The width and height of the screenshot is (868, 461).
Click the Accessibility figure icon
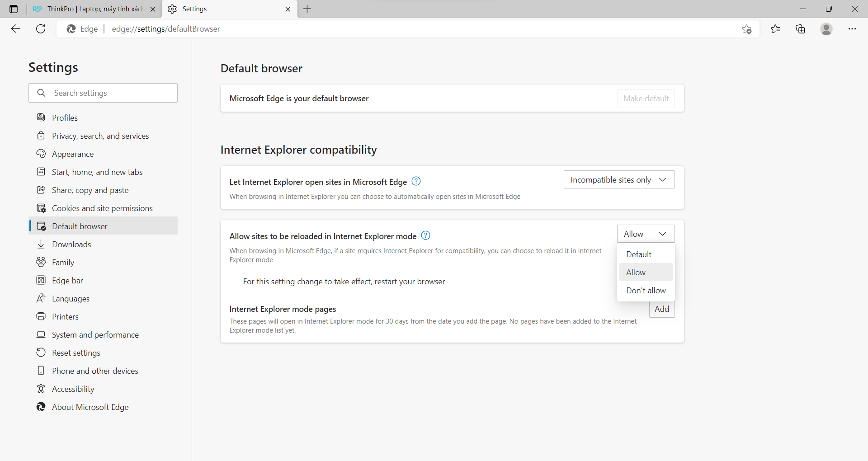[41, 389]
